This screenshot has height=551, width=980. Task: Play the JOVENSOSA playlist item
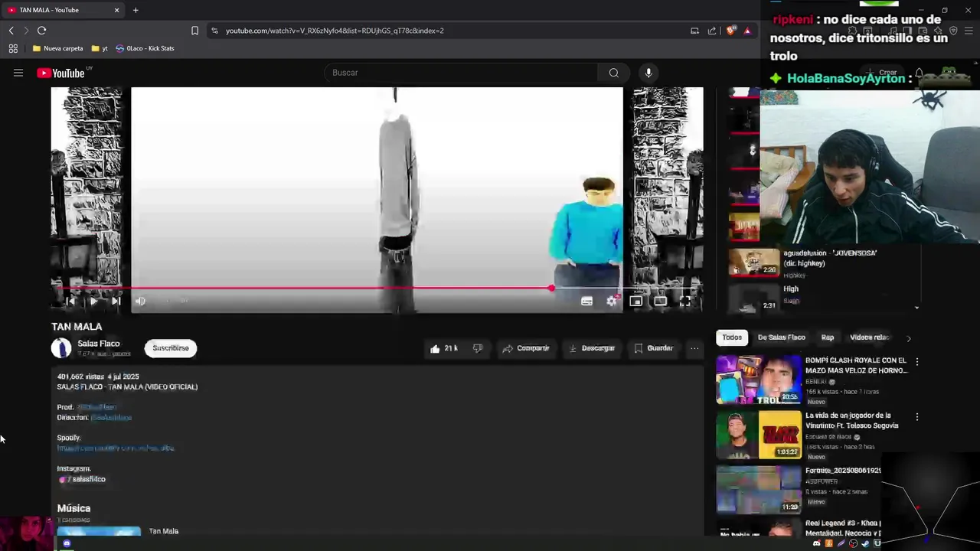[x=823, y=262]
